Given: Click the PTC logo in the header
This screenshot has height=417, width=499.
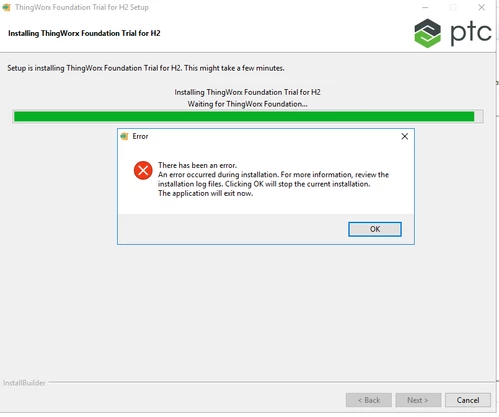Looking at the screenshot, I should [453, 33].
